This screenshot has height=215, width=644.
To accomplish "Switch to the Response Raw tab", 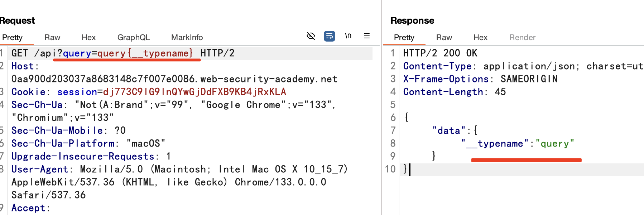I will (x=444, y=37).
